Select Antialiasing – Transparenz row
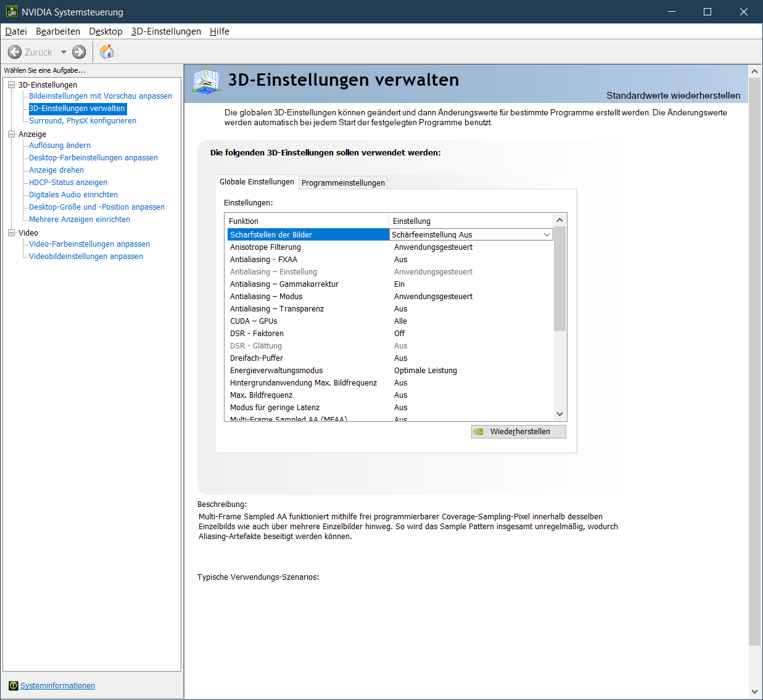The width and height of the screenshot is (763, 700). click(390, 308)
